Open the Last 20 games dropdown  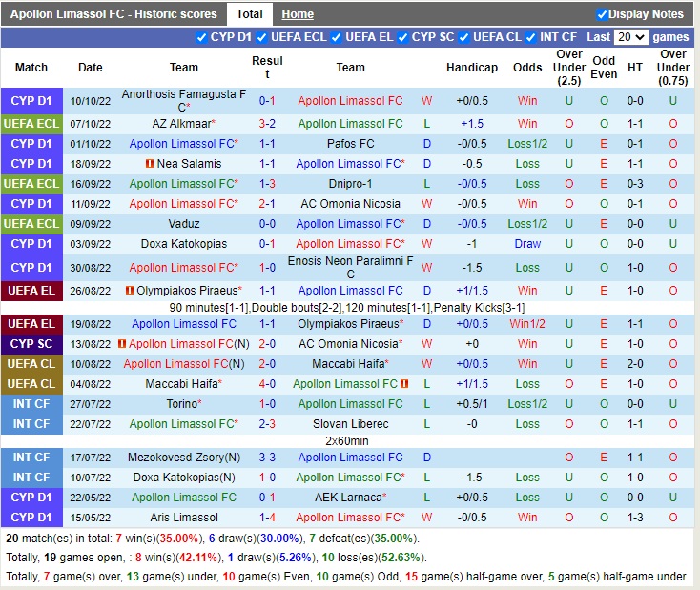(x=630, y=37)
